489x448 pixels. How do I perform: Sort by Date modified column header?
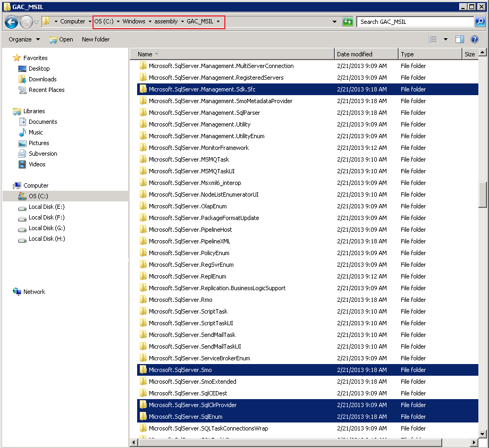pos(366,54)
